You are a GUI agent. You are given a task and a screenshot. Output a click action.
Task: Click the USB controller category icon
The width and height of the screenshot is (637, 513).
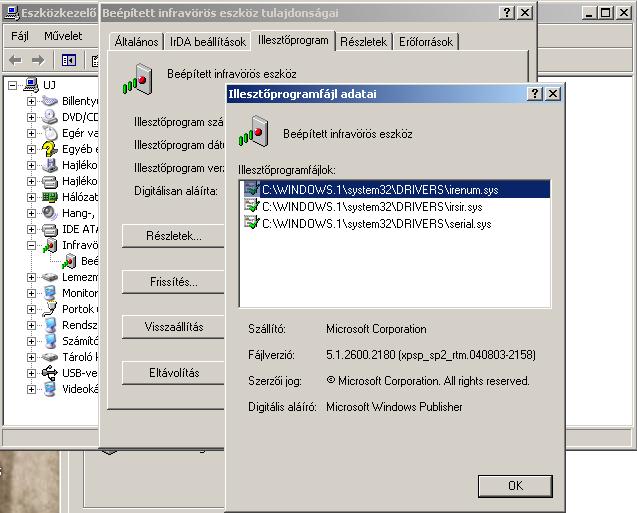tap(50, 373)
